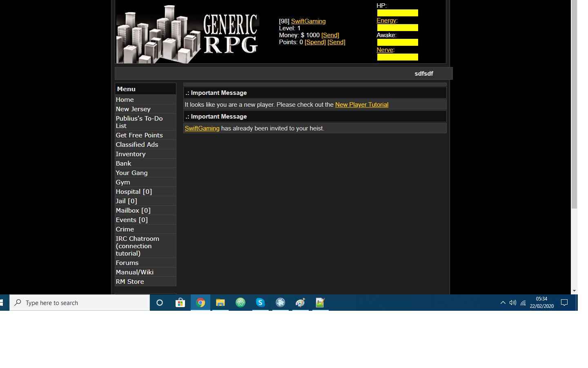Click the Spend points link

[315, 42]
